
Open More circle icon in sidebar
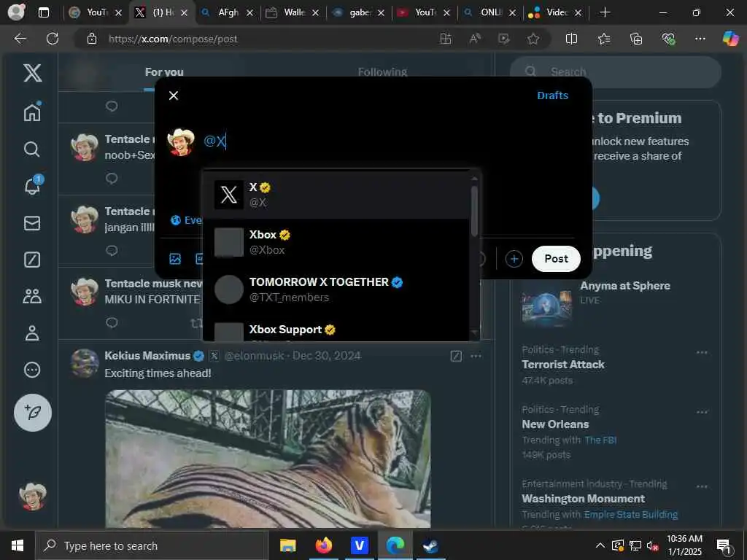point(32,370)
